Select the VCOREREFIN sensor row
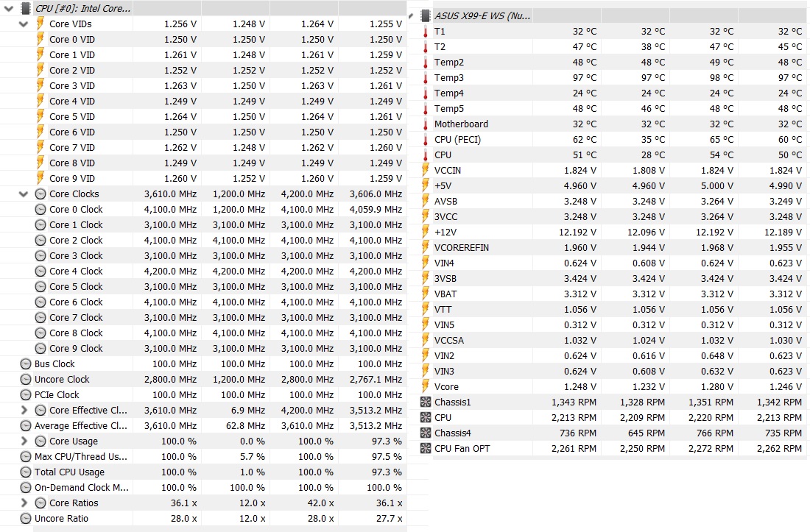 coord(613,248)
